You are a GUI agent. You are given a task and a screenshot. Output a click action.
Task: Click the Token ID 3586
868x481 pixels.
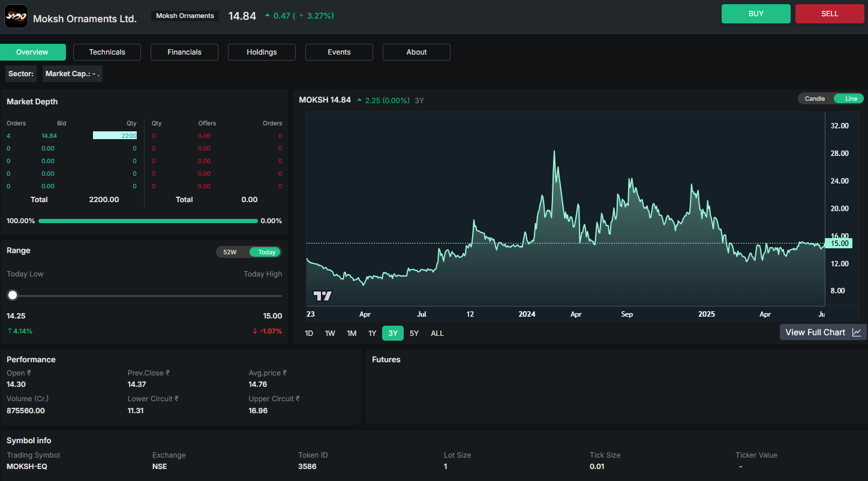(x=307, y=466)
